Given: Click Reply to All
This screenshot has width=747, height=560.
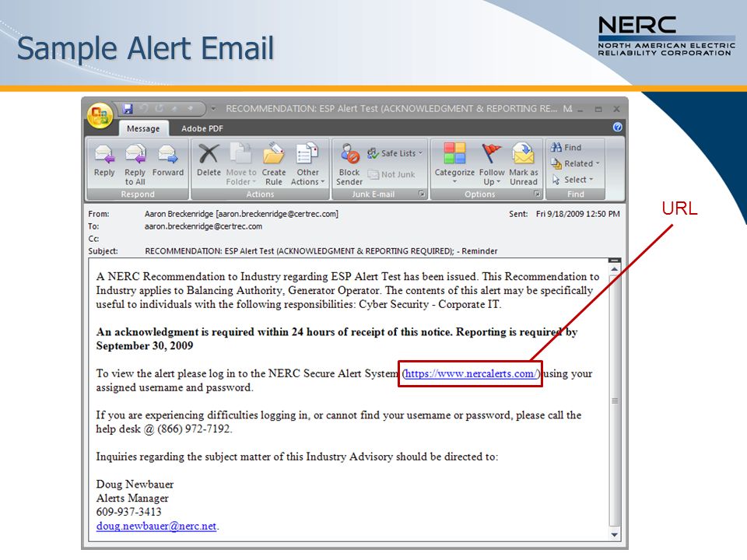Looking at the screenshot, I should coord(135,164).
